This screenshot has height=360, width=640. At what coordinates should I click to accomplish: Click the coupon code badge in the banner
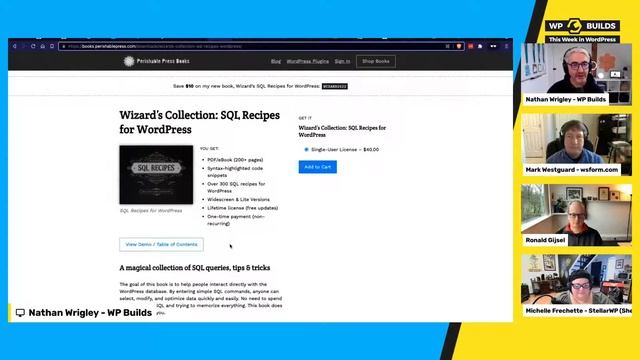[x=335, y=86]
